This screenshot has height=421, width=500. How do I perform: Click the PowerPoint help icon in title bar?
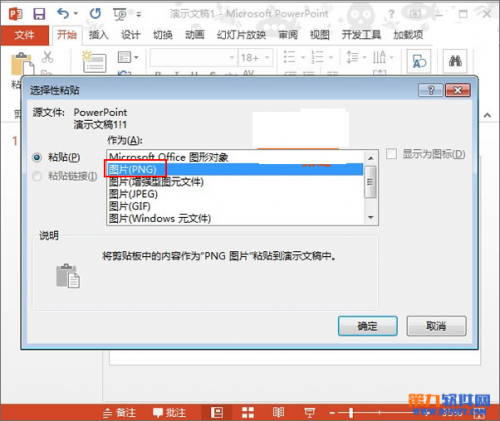pyautogui.click(x=391, y=14)
